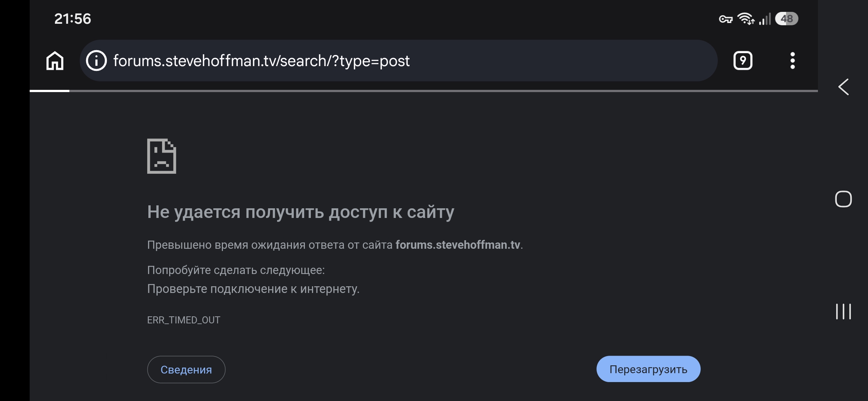This screenshot has height=401, width=868.
Task: Tap the VPN key status icon
Action: point(726,19)
